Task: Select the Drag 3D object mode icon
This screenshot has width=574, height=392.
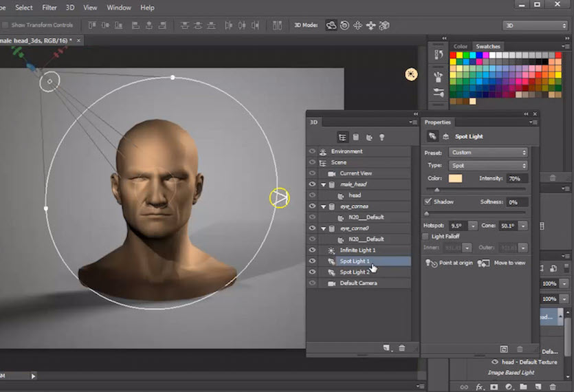Action: click(357, 25)
